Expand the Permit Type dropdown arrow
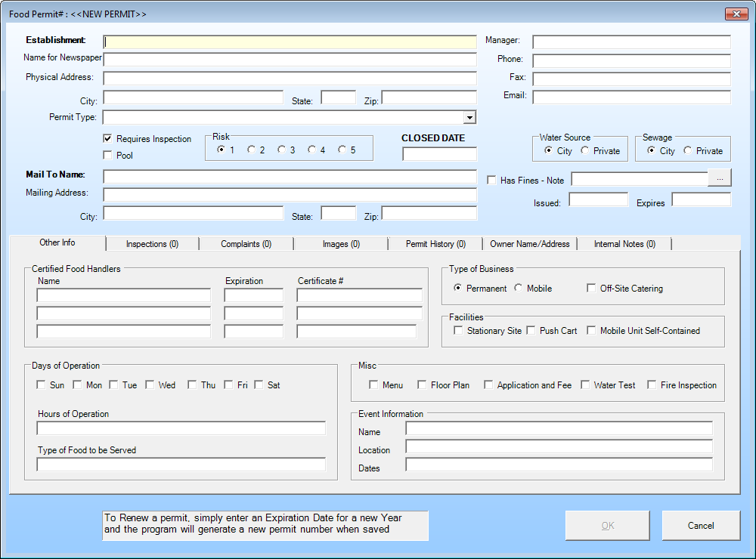The height and width of the screenshot is (559, 756). tap(469, 117)
